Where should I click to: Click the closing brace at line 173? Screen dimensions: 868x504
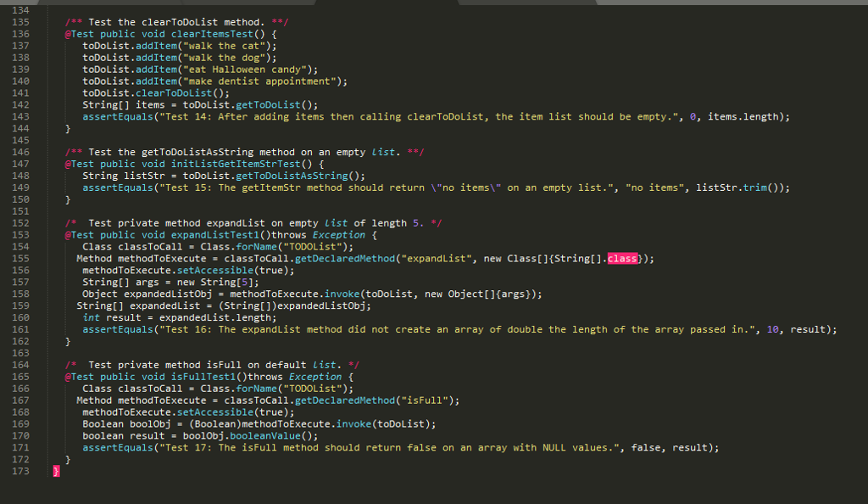click(x=56, y=471)
